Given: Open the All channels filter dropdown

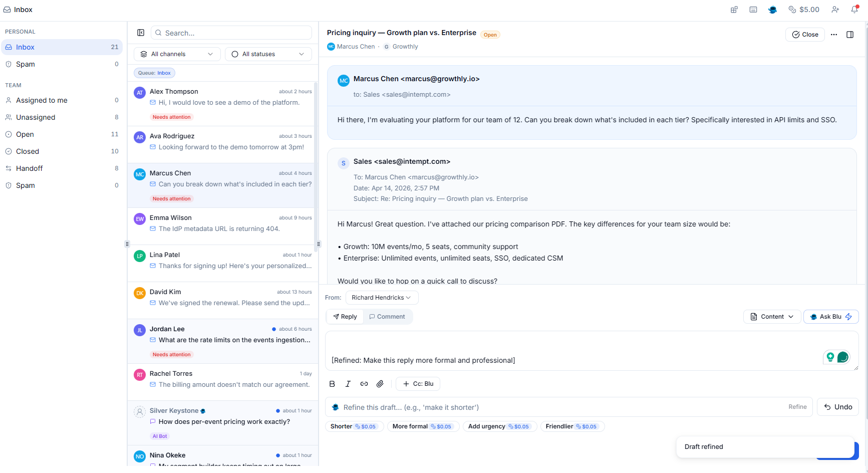Looking at the screenshot, I should click(177, 54).
